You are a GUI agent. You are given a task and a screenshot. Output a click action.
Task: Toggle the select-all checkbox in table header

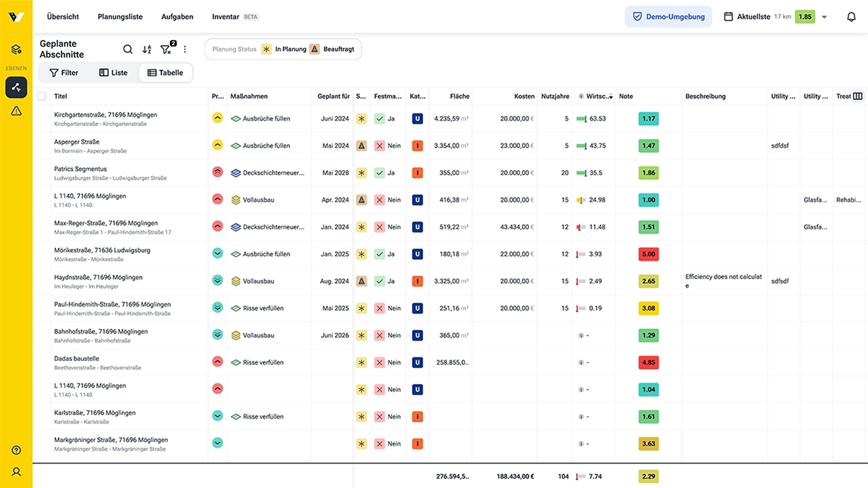[42, 96]
